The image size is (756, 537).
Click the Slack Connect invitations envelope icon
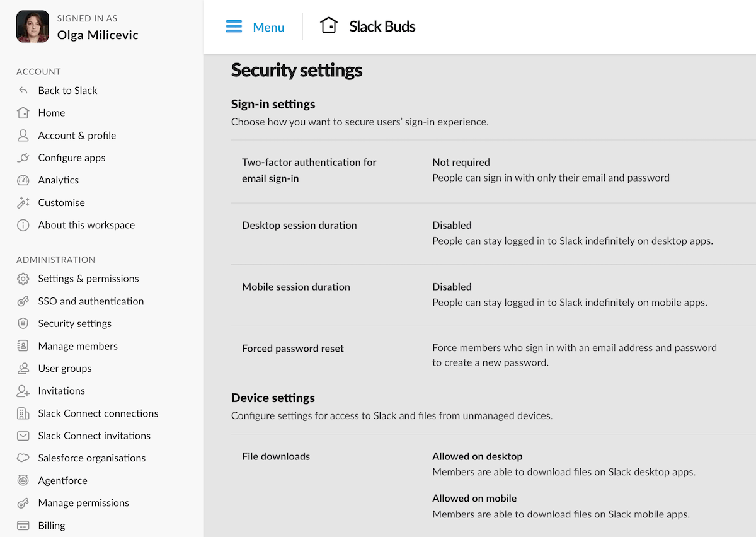pos(23,436)
